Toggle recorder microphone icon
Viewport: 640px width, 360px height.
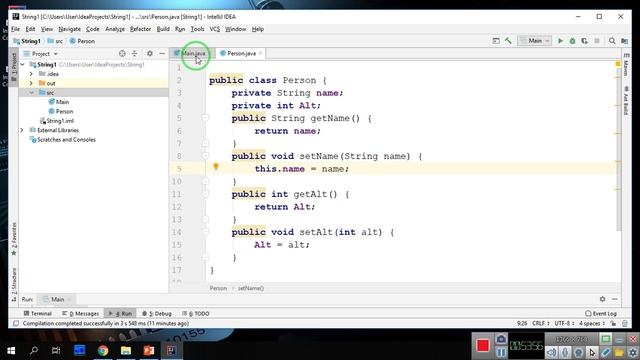[x=565, y=352]
